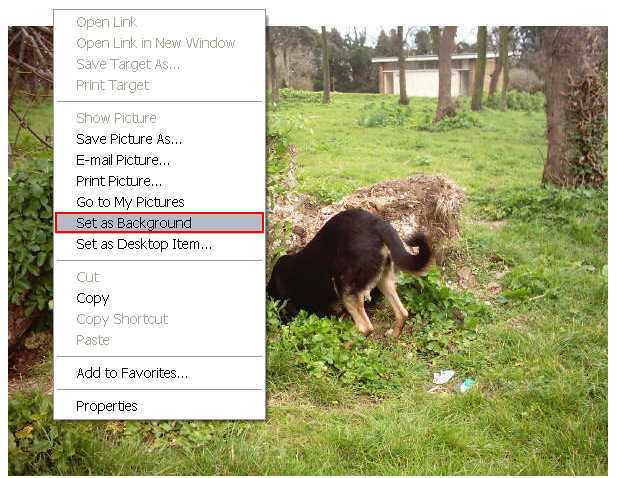Click the disabled Cut menu item
The width and height of the screenshot is (638, 478).
click(x=159, y=277)
